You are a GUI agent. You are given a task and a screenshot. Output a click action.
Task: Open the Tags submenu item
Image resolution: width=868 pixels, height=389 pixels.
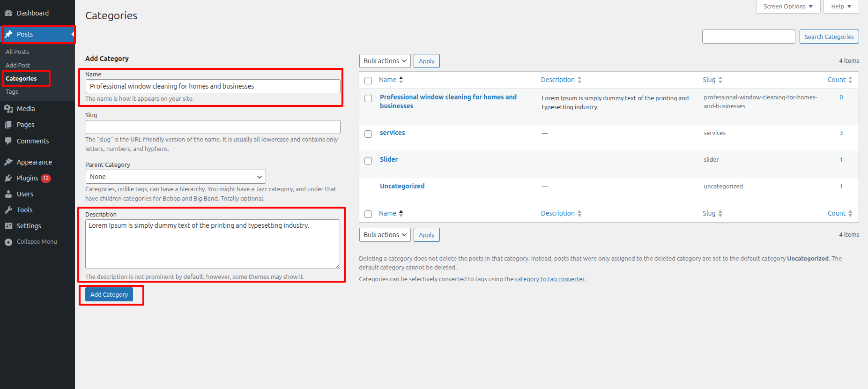(12, 92)
